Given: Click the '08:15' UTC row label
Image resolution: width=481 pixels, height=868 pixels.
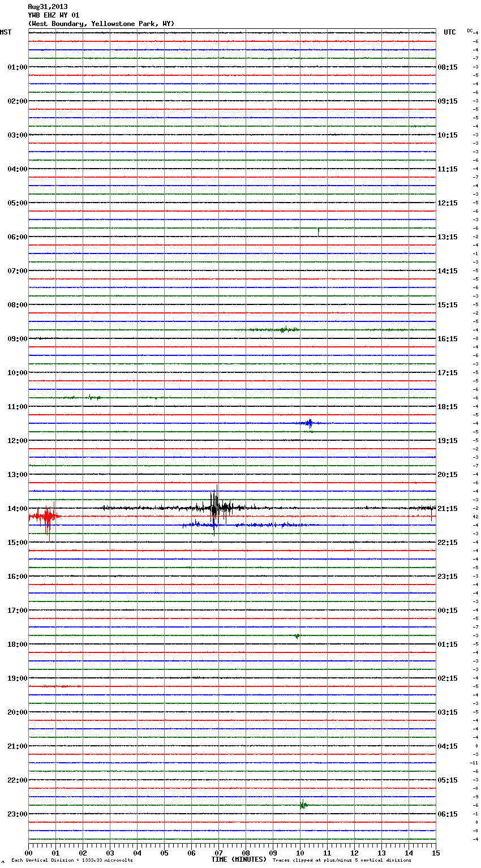Looking at the screenshot, I should pos(448,67).
